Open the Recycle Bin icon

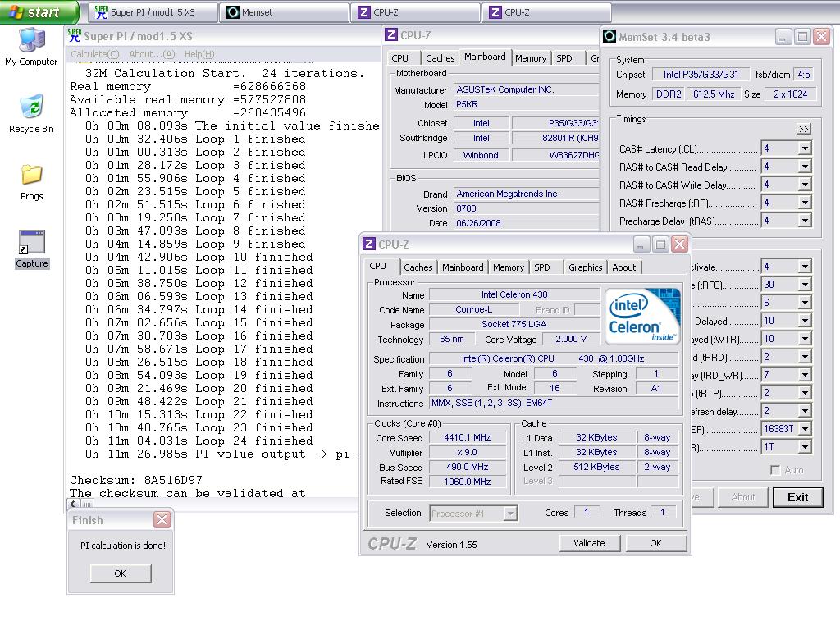31,114
